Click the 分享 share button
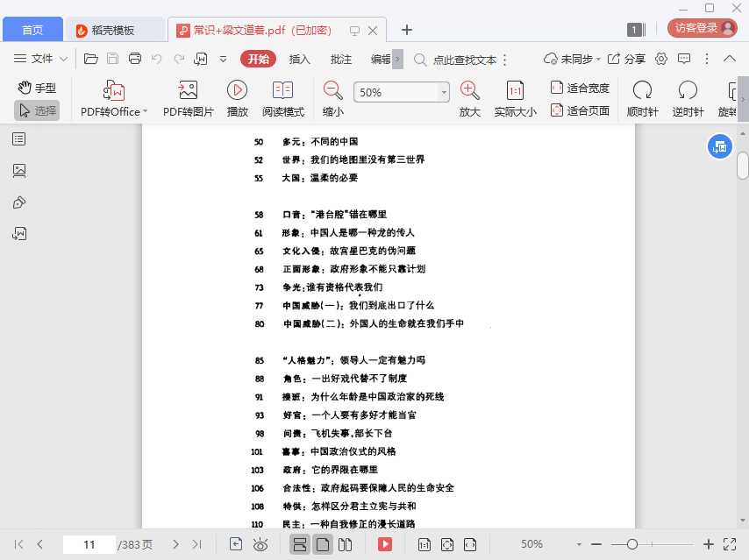Screen dimensions: 749x560 coord(626,59)
